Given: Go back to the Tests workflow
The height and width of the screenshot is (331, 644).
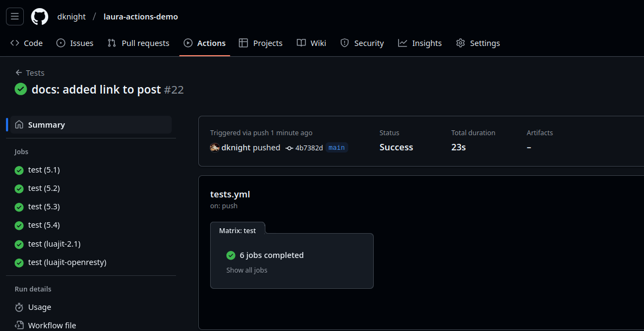Looking at the screenshot, I should coord(30,72).
